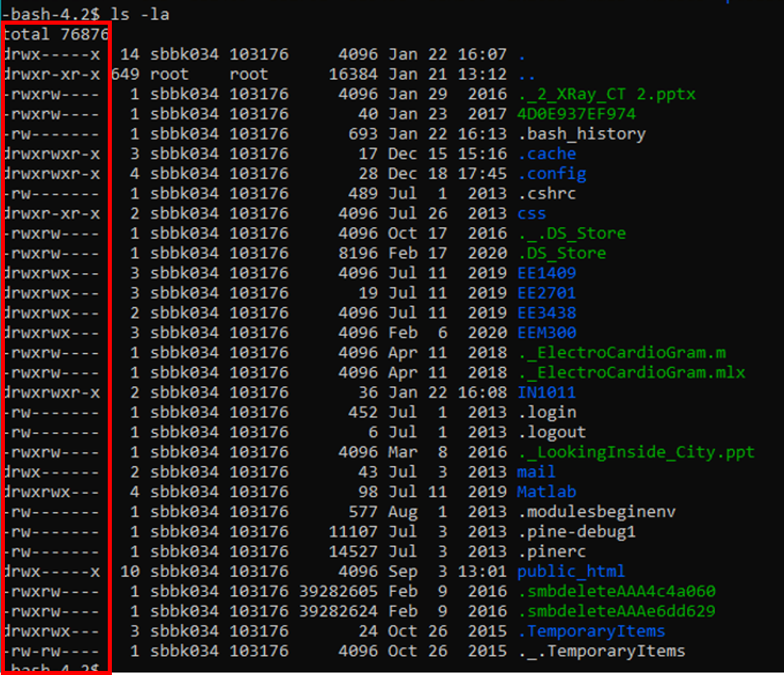This screenshot has height=675, width=784.
Task: Click '._LookingInside_City.ppt' filename
Action: point(635,453)
